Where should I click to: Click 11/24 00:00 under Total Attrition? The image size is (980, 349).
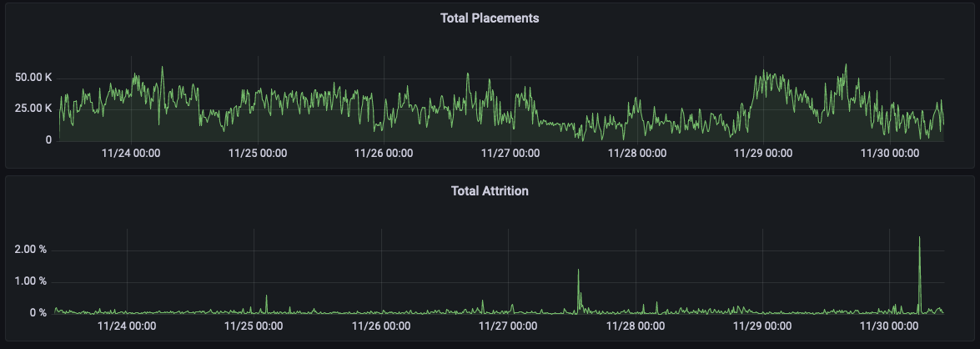(127, 326)
